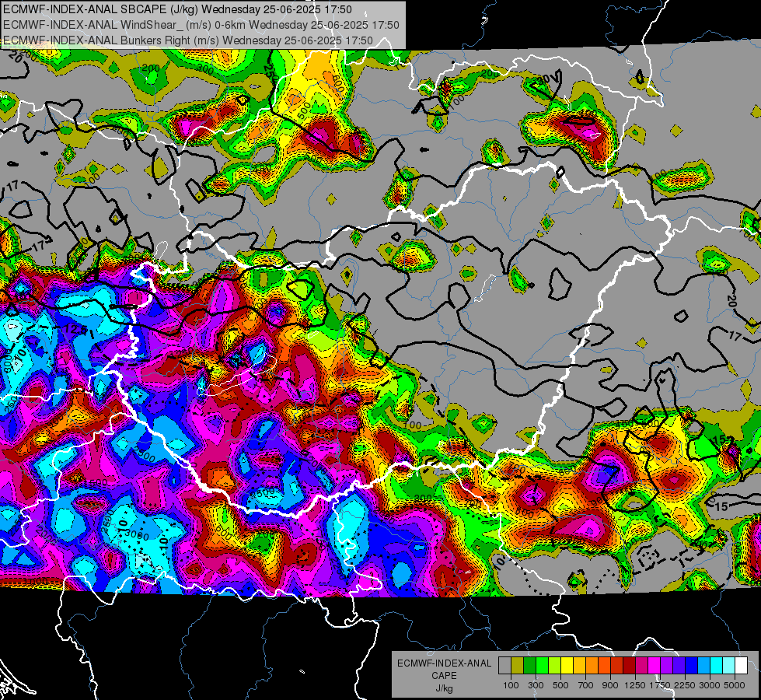Click the 3000 value under the legend bar
Screen dimensions: 761x700
coord(709,685)
